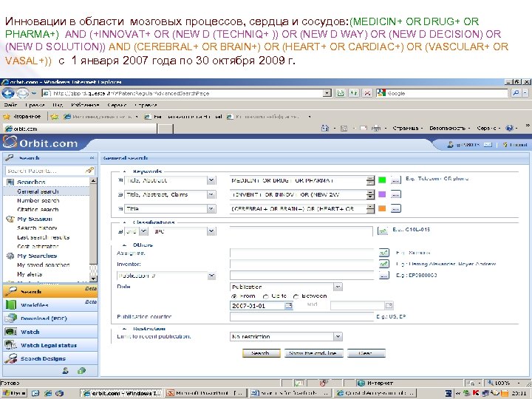Click the Search Designs sidebar icon
532x399 pixels.
coord(11,358)
